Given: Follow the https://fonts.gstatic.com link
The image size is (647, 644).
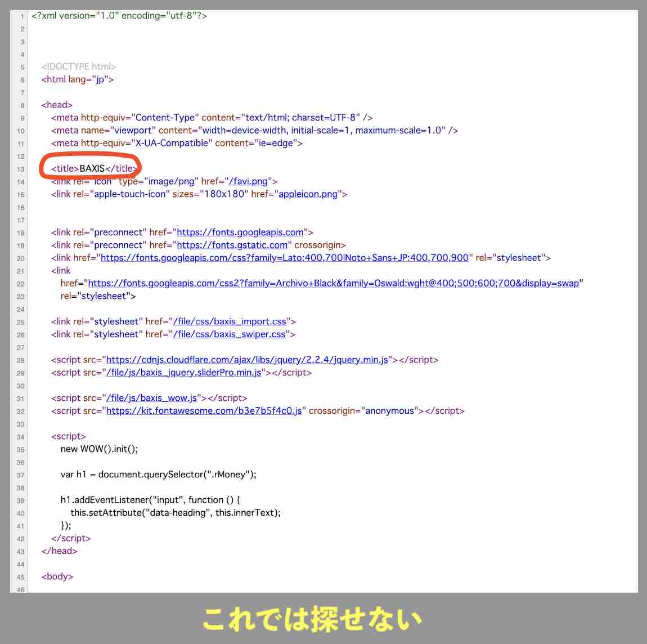Looking at the screenshot, I should [232, 245].
